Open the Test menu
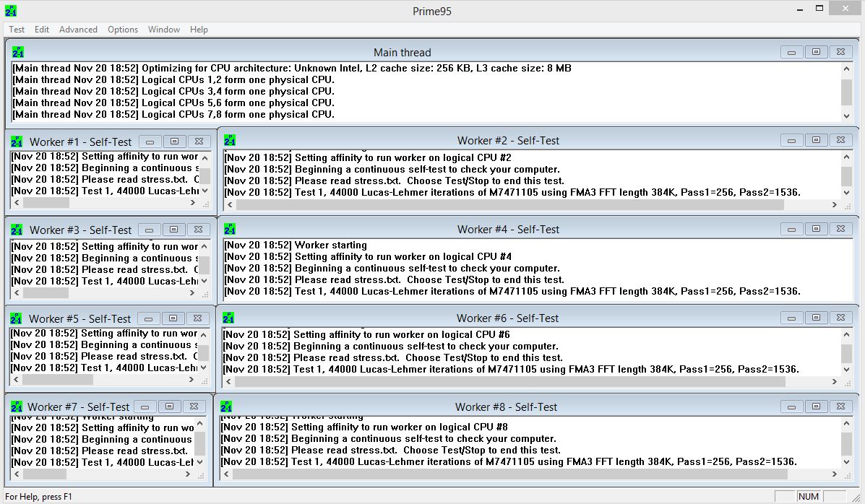 point(17,29)
